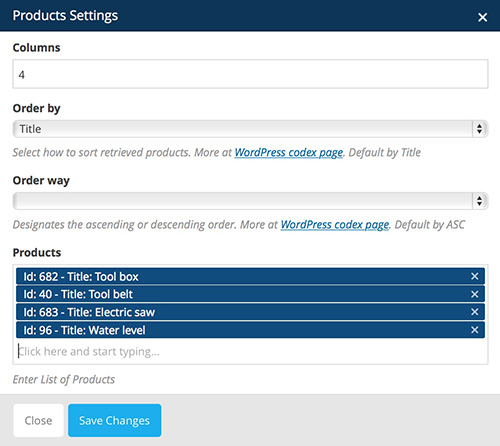
Task: Click the Columns input field
Action: point(250,74)
